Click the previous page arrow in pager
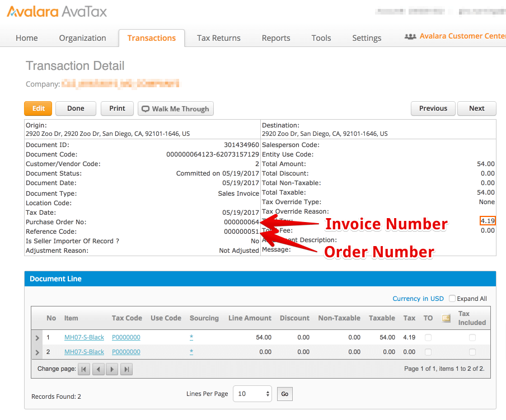The width and height of the screenshot is (506, 420). coord(98,369)
